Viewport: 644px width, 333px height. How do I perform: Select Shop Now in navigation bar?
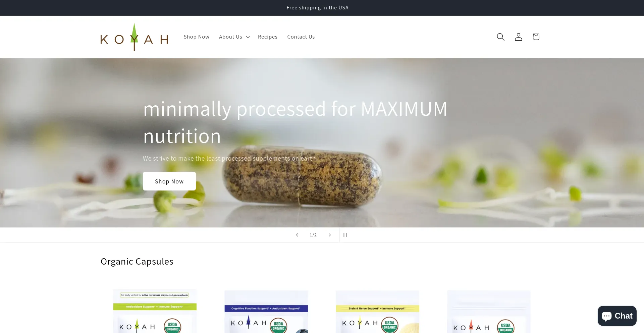click(196, 37)
